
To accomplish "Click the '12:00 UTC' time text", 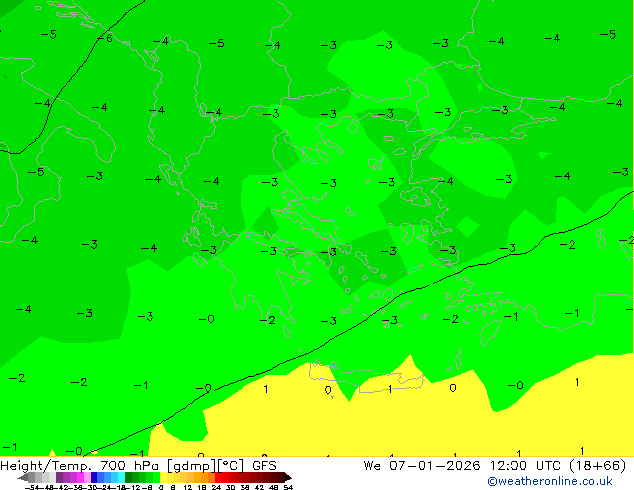I will (x=526, y=466).
